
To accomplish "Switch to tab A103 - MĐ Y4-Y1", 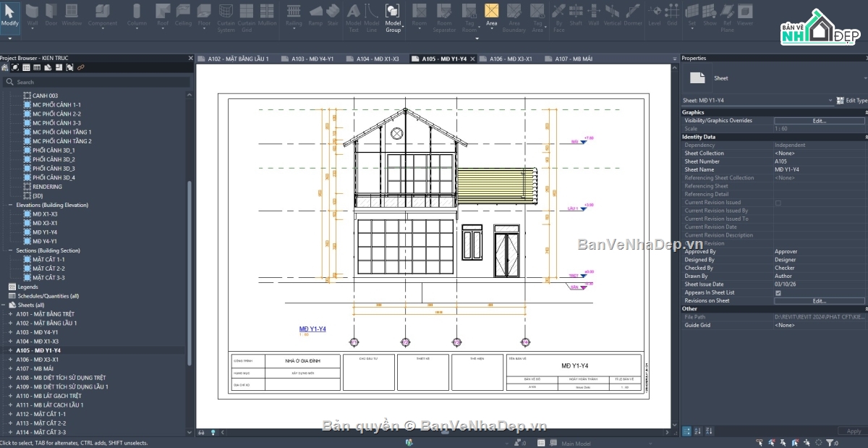I will pos(307,59).
